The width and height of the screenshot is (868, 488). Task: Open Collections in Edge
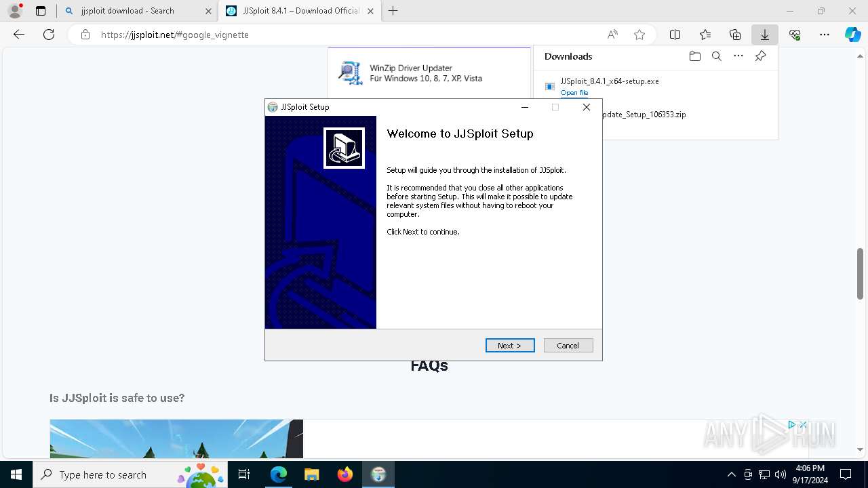[735, 35]
